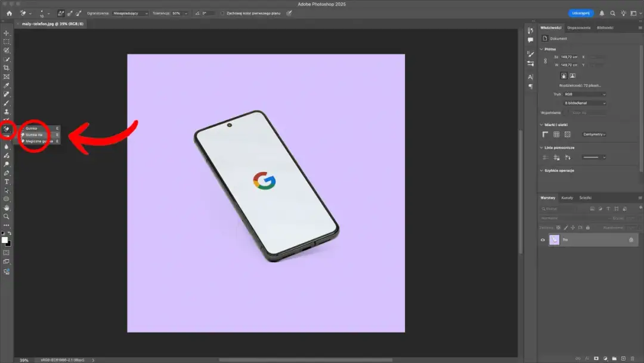
Task: Toggle the lock icon on Tło layer
Action: [631, 240]
